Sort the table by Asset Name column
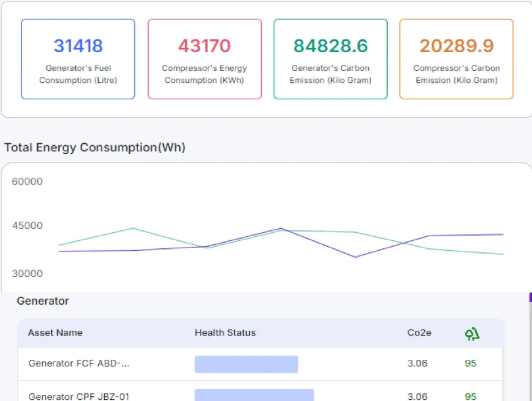The image size is (532, 401). point(55,333)
